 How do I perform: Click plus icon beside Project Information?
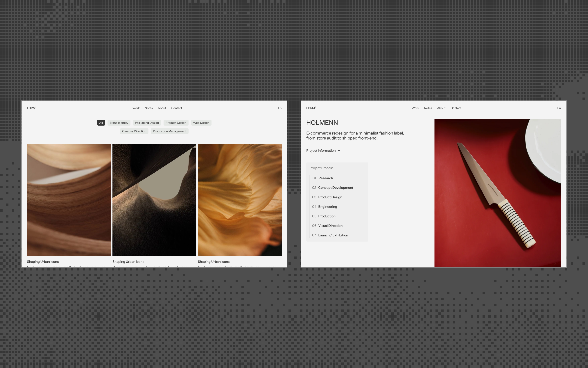339,151
